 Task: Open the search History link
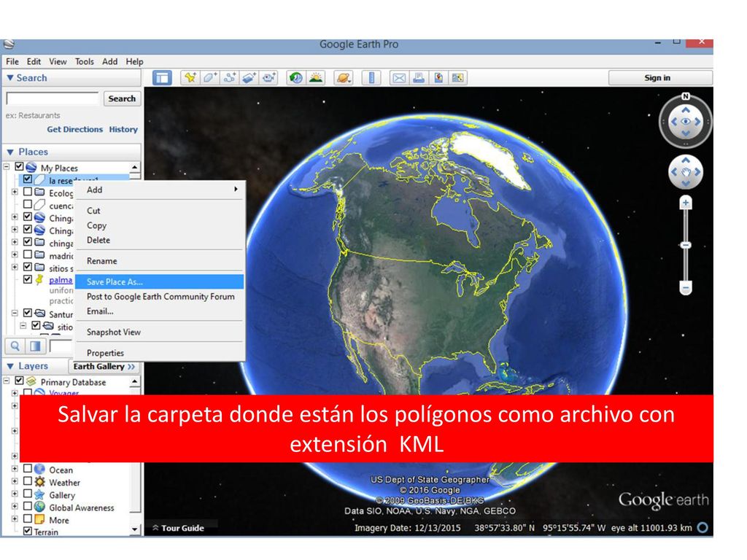click(x=123, y=129)
